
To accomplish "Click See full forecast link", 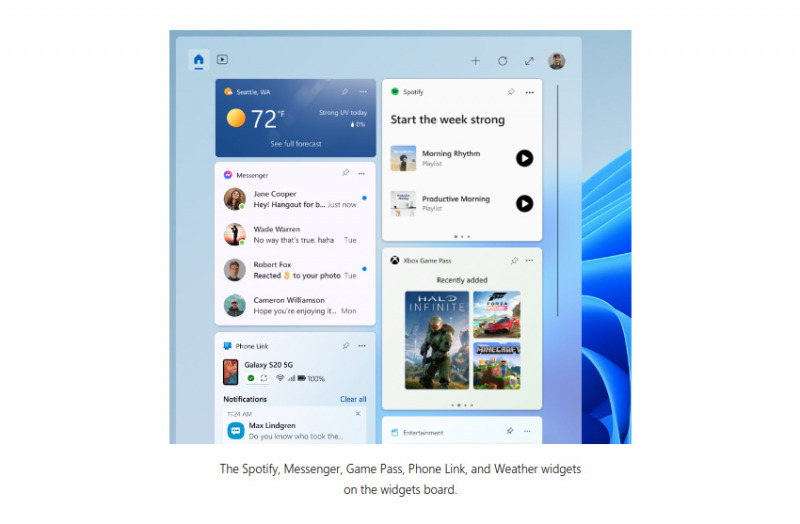I will tap(296, 144).
